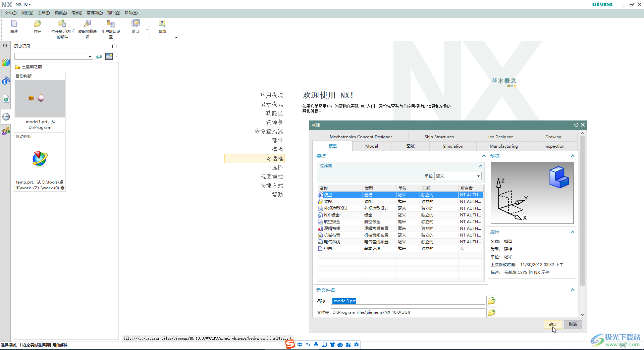The image size is (644, 350).
Task: Select the 装配 template row
Action: 400,202
